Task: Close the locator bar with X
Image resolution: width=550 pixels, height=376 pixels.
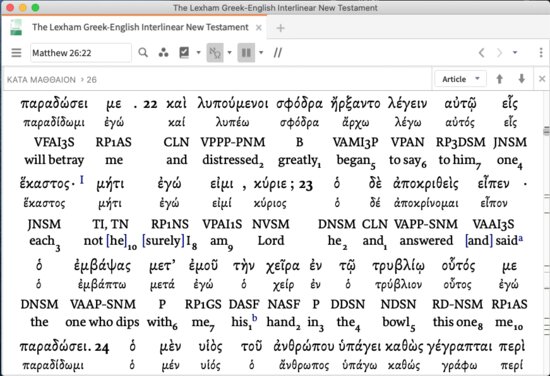Action: point(542,79)
